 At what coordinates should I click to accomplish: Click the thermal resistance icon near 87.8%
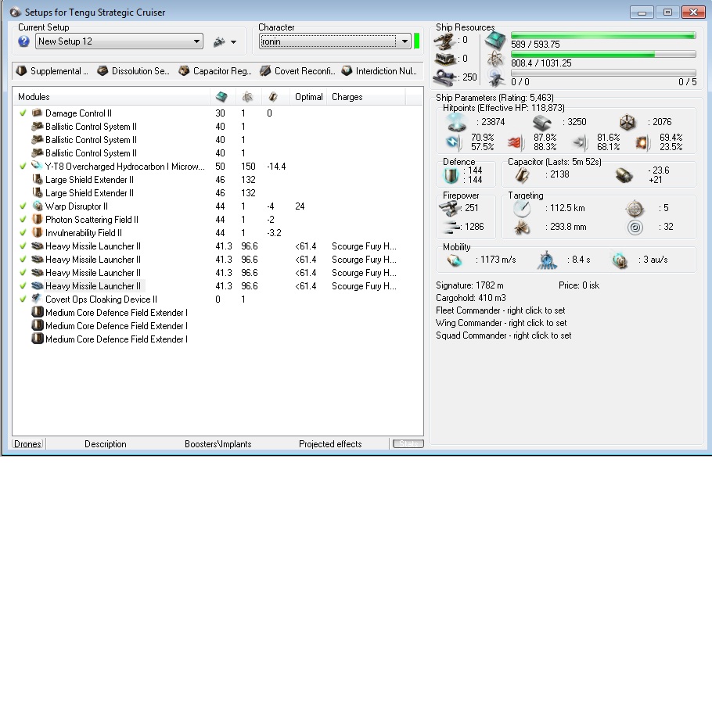[515, 142]
